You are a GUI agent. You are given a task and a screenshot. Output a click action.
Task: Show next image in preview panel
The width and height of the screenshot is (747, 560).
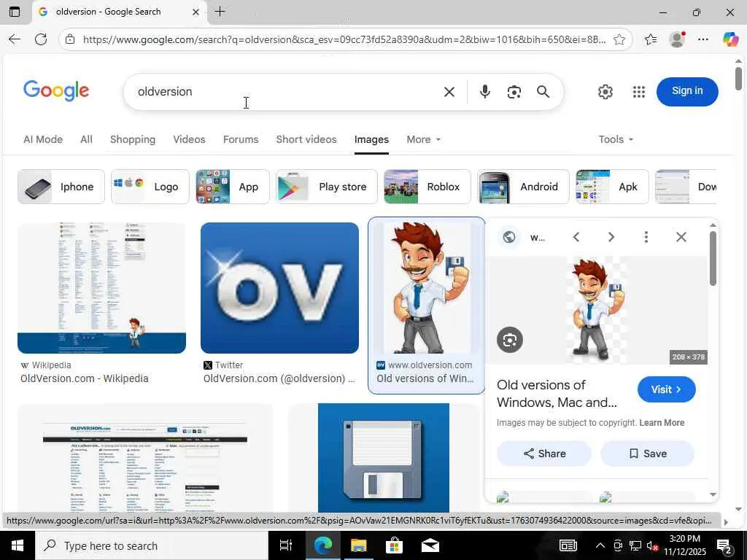pos(611,237)
